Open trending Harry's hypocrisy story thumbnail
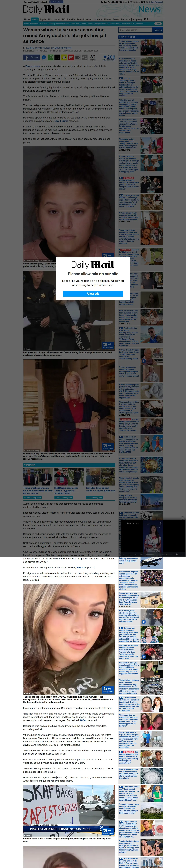Screen dimensions: 186x868 click(x=69, y=477)
